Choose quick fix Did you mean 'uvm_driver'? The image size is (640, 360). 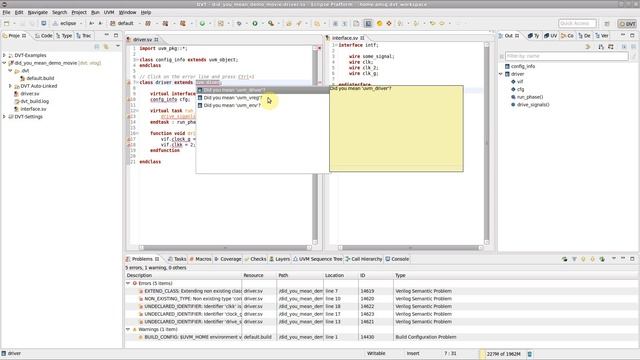262,90
